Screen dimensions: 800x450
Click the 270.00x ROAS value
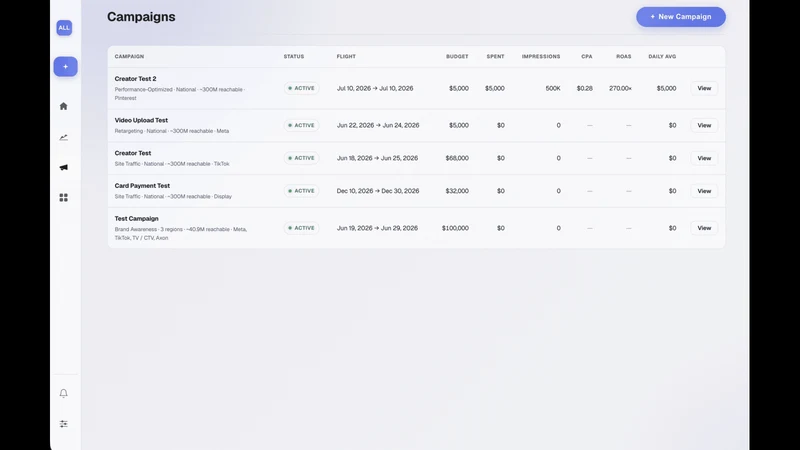(x=620, y=88)
